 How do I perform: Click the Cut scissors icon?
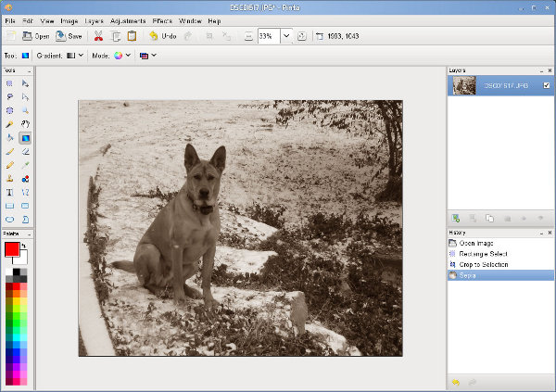[x=98, y=36]
